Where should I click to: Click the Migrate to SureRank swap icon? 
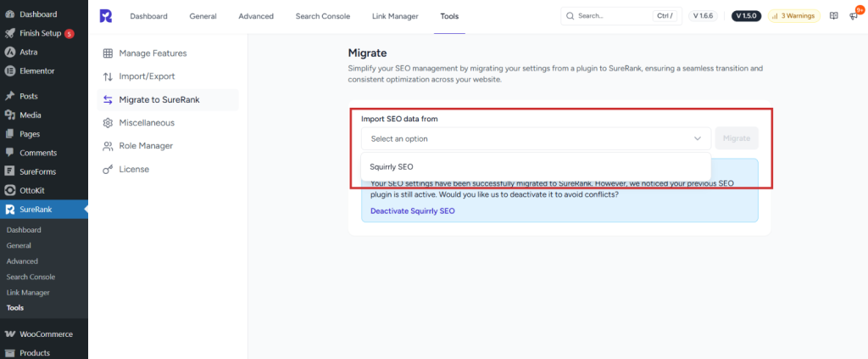point(108,100)
